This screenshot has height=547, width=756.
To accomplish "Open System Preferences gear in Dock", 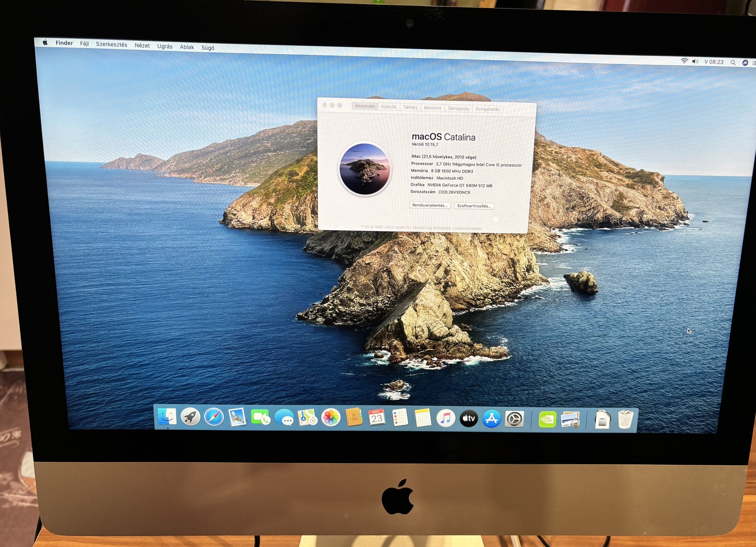I will coord(514,419).
